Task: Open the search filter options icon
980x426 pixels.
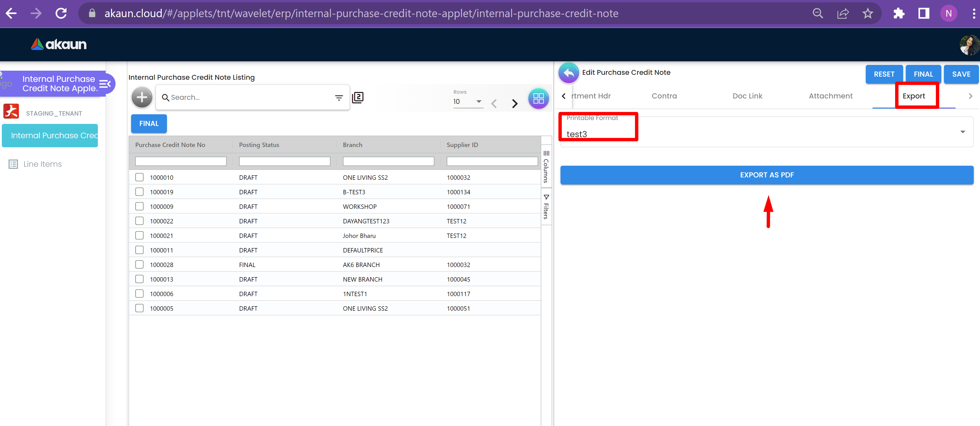Action: 339,98
